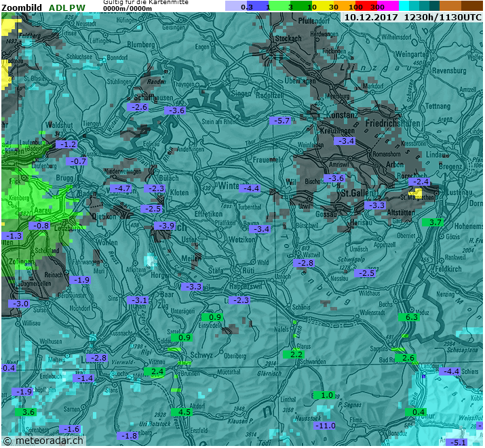Click the -4.7 temperature label
Screen dimensions: 485x448
[121, 188]
